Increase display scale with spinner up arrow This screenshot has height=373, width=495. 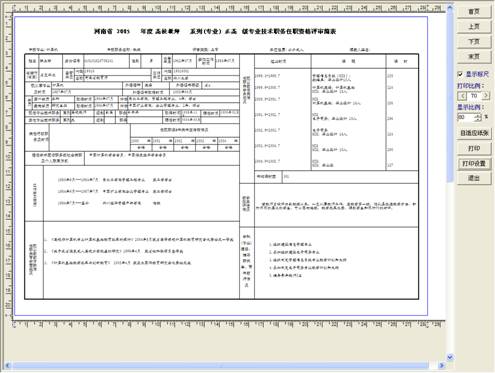coord(478,115)
